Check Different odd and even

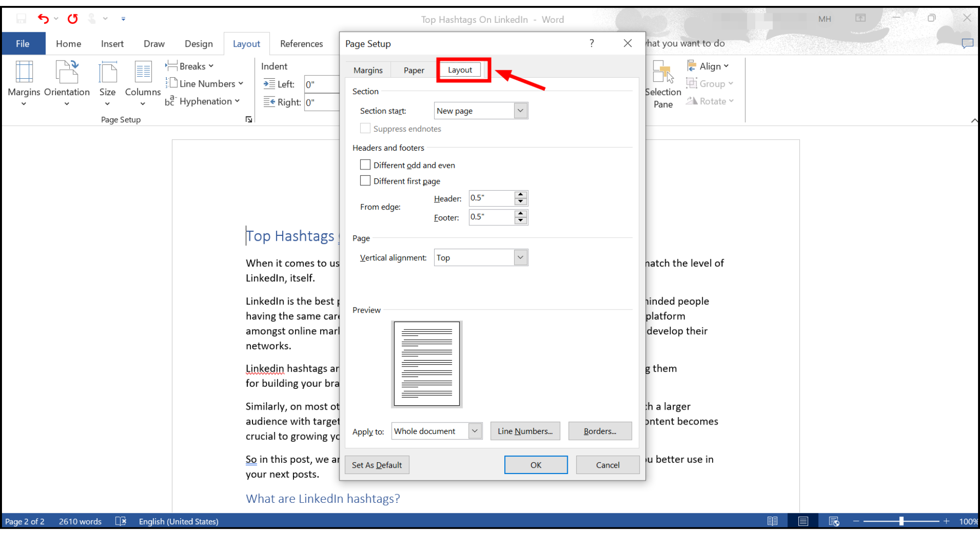(x=365, y=164)
